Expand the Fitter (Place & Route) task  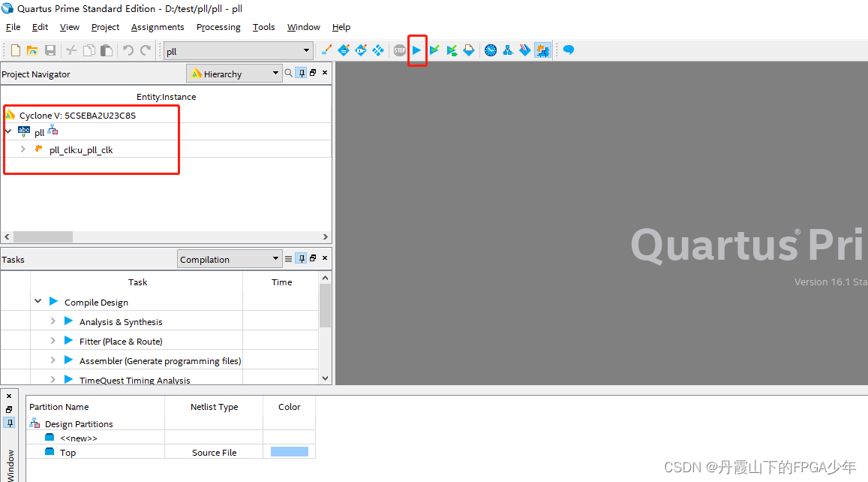coord(53,341)
